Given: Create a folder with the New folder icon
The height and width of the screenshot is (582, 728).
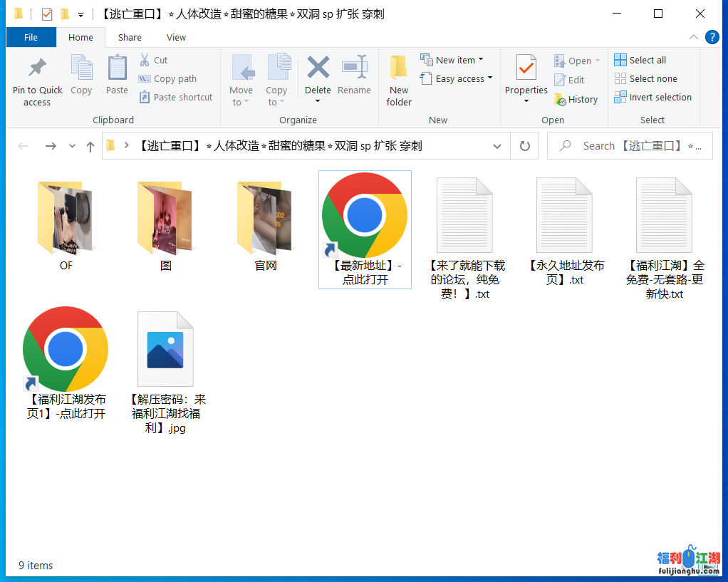Looking at the screenshot, I should 399,69.
